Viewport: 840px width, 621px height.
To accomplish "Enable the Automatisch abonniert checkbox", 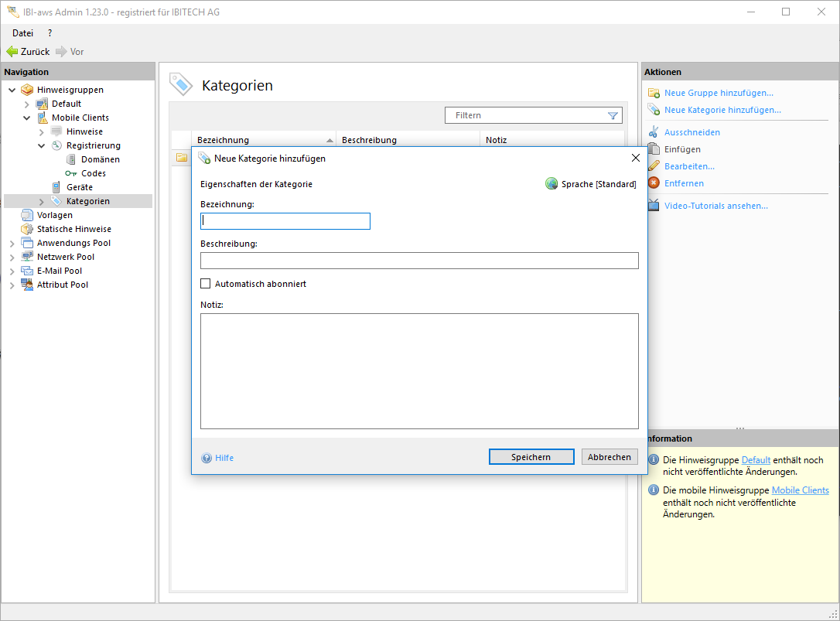I will [206, 284].
